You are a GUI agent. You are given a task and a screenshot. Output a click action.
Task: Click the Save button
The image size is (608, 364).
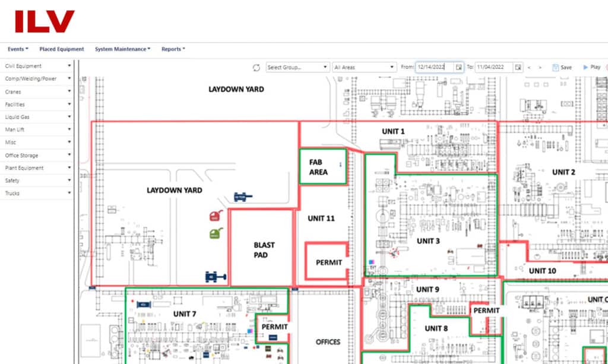pyautogui.click(x=562, y=68)
